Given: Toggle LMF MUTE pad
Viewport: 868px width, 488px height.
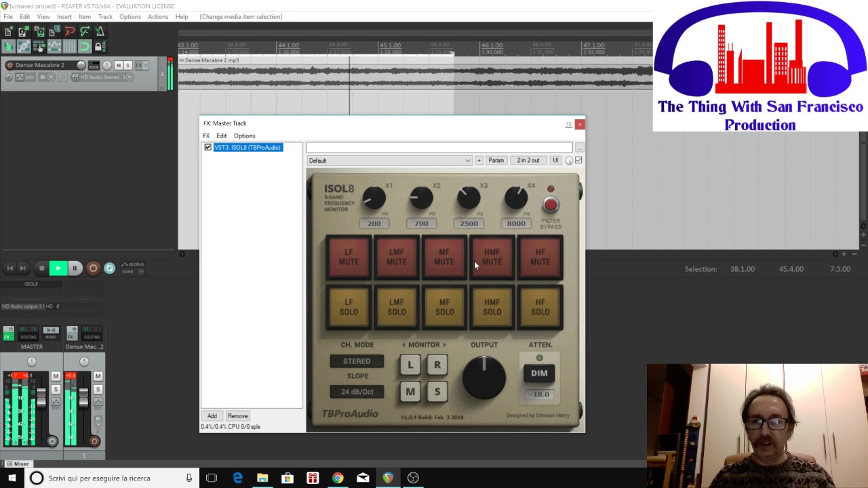Looking at the screenshot, I should [x=397, y=257].
